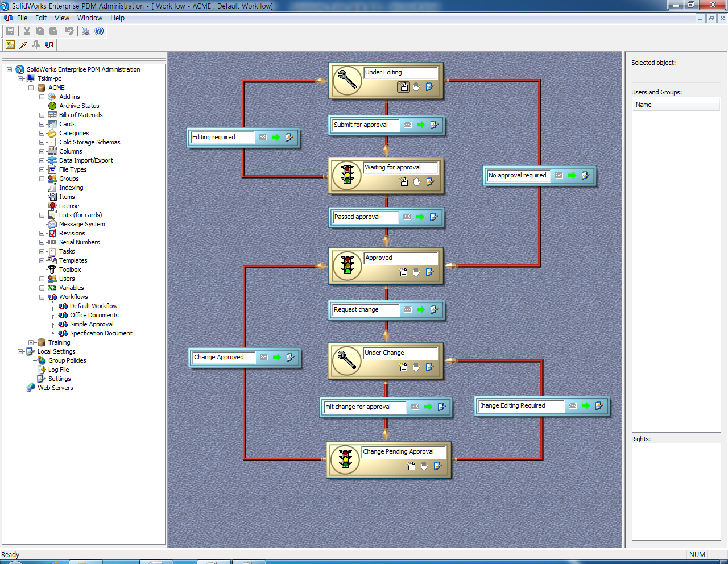Viewport: 728px width, 564px height.
Task: Open permissions hand icon on the Approved state
Action: (x=416, y=272)
